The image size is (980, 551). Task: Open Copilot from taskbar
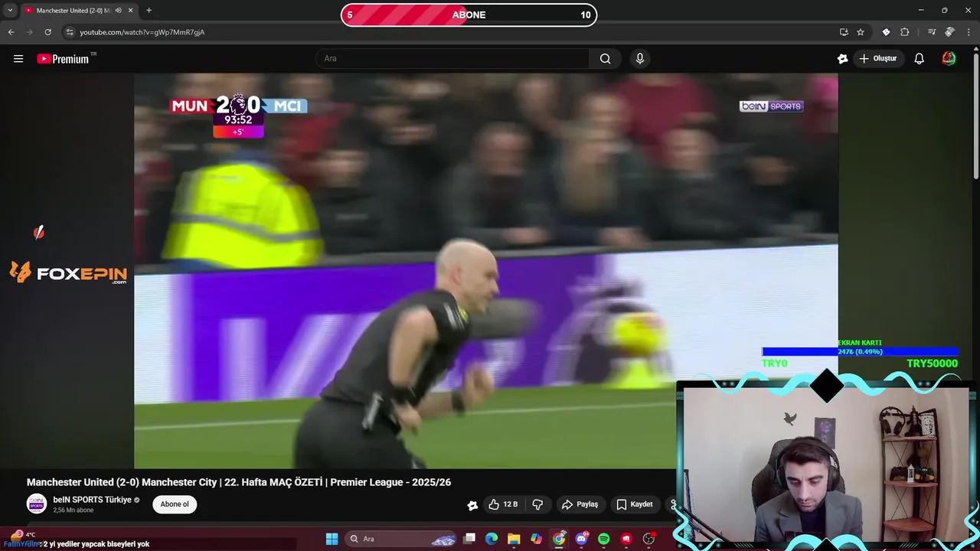[537, 539]
